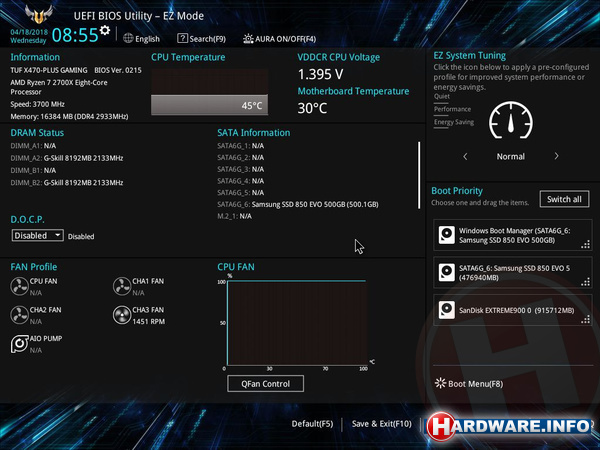
Task: Click the SATA Information scrollbar
Action: click(419, 175)
